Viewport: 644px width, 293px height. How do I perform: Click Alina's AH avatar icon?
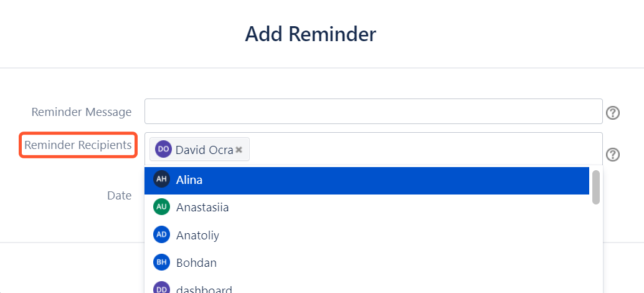[x=161, y=180]
